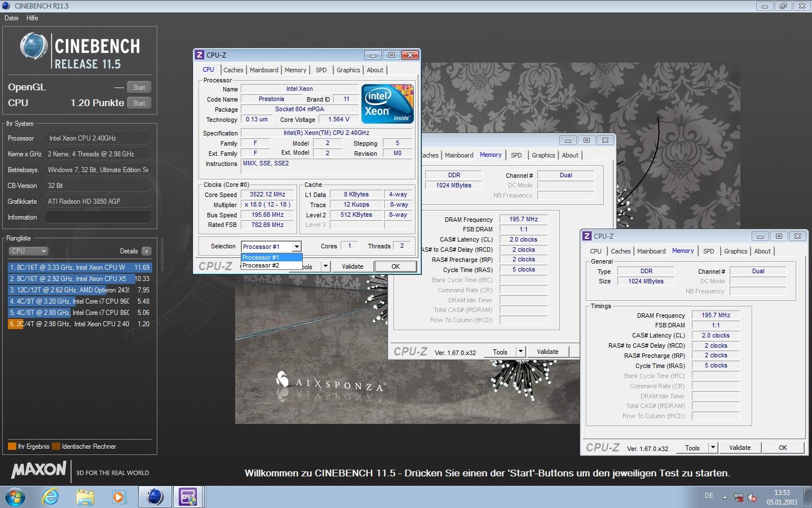Start the CPU benchmark
The height and width of the screenshot is (508, 812).
click(x=139, y=103)
